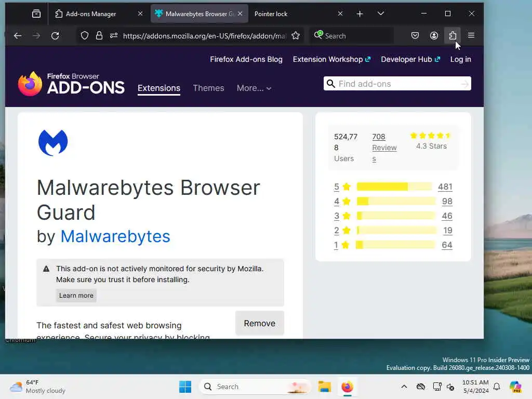
Task: Click the 3 star rating bar
Action: click(x=396, y=216)
